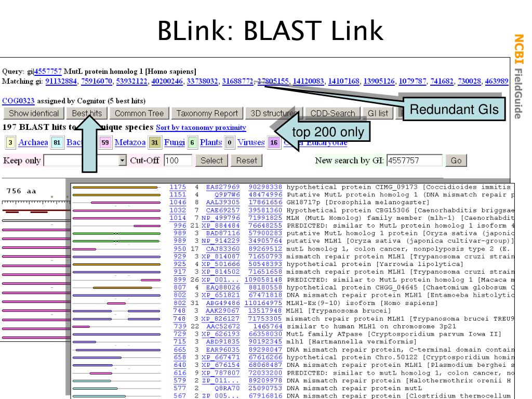Open GI 90298338 link
The height and width of the screenshot is (399, 532).
pyautogui.click(x=265, y=187)
